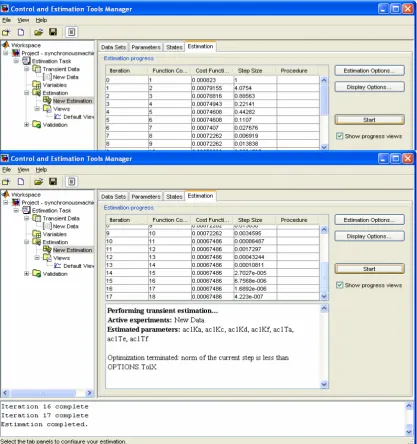Switch to Data Sets tab in upper window

click(x=113, y=47)
